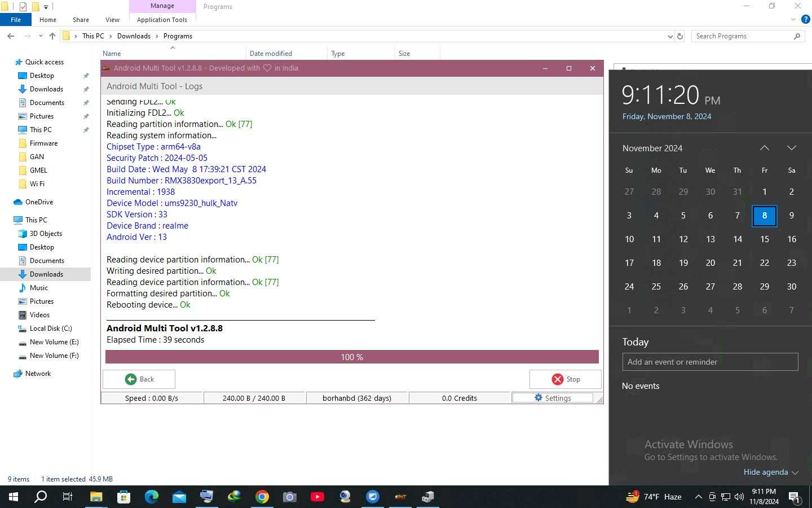Click This PC in the address breadcrumb
The width and height of the screenshot is (812, 508).
pos(93,36)
